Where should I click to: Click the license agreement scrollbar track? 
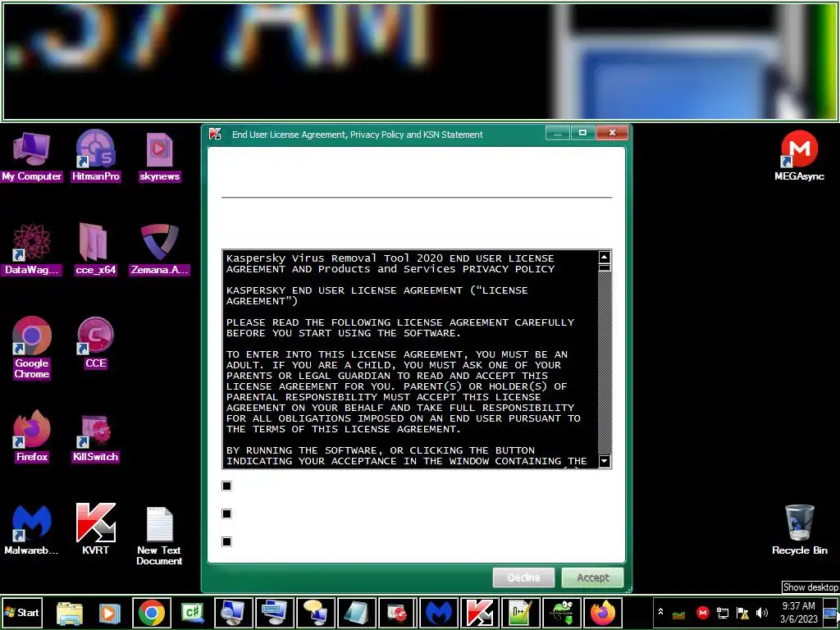coord(605,363)
